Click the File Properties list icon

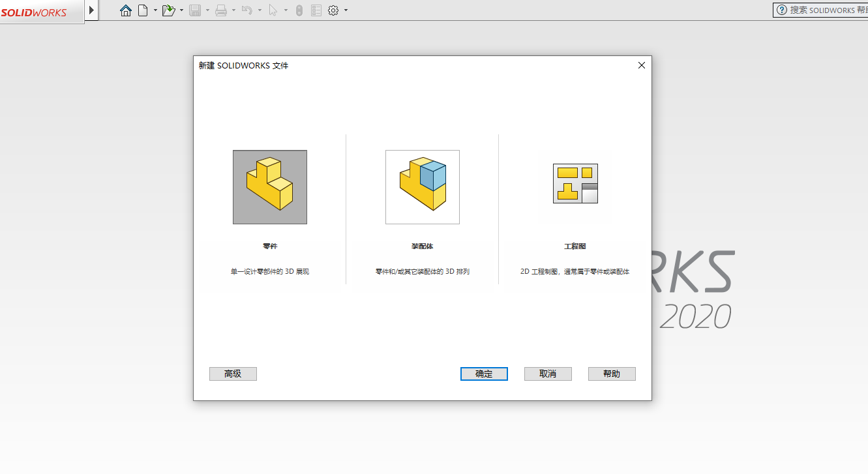coord(316,10)
